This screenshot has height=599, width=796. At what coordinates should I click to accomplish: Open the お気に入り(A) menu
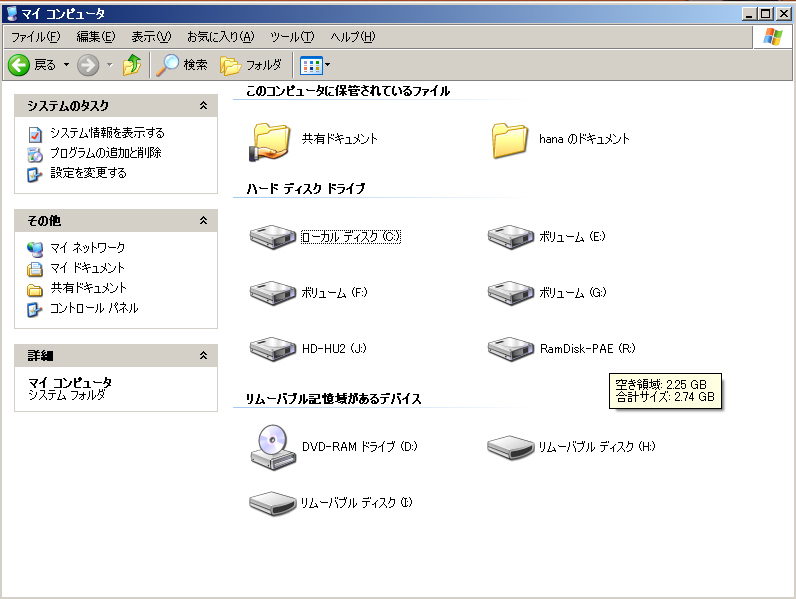point(220,37)
